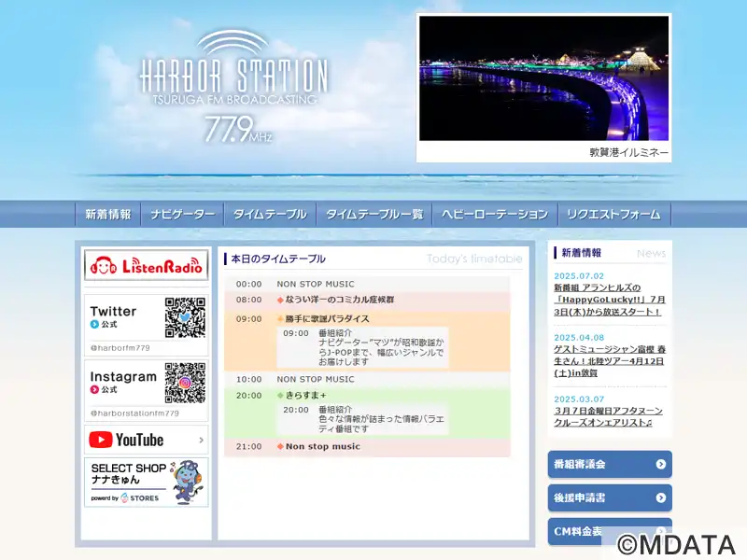Click the Twitter 公式 label
Image resolution: width=747 pixels, height=560 pixels.
point(109,324)
